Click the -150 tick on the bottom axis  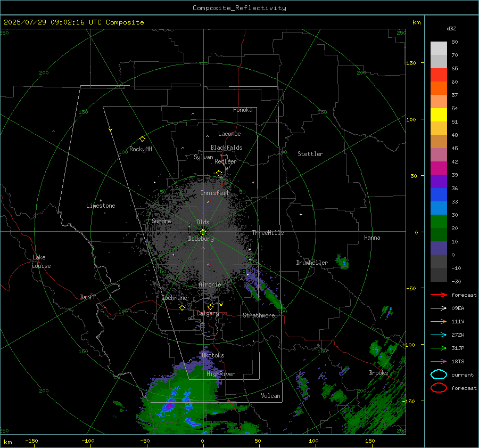(x=31, y=441)
